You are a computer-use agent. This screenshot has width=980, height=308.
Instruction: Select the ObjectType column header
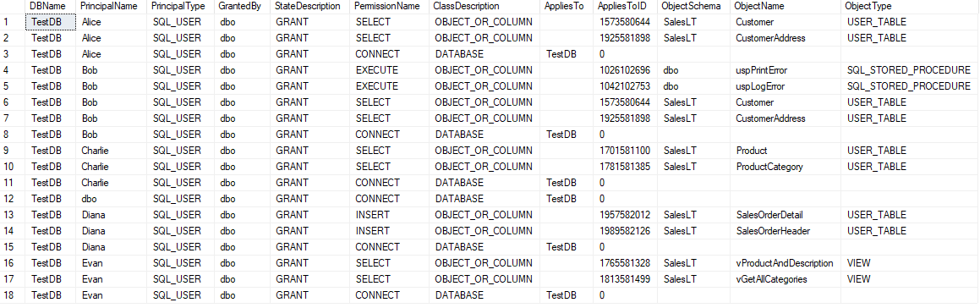pos(910,6)
